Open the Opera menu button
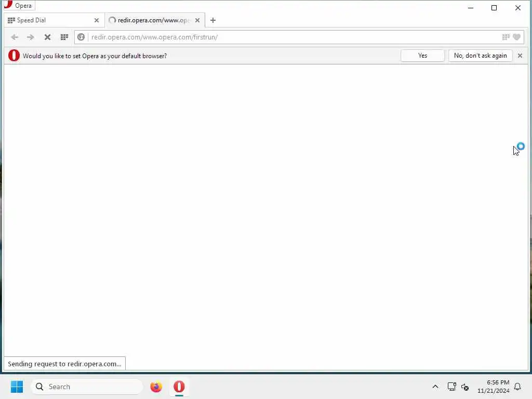 click(x=19, y=5)
